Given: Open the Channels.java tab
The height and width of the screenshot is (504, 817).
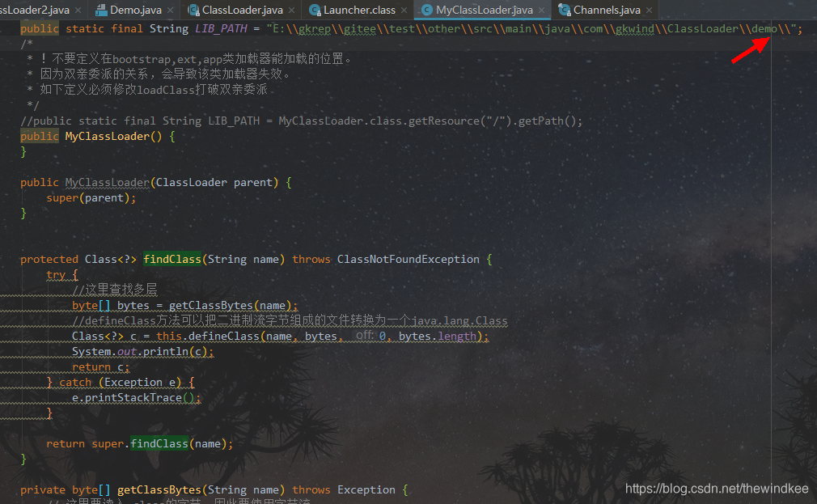Looking at the screenshot, I should (607, 10).
